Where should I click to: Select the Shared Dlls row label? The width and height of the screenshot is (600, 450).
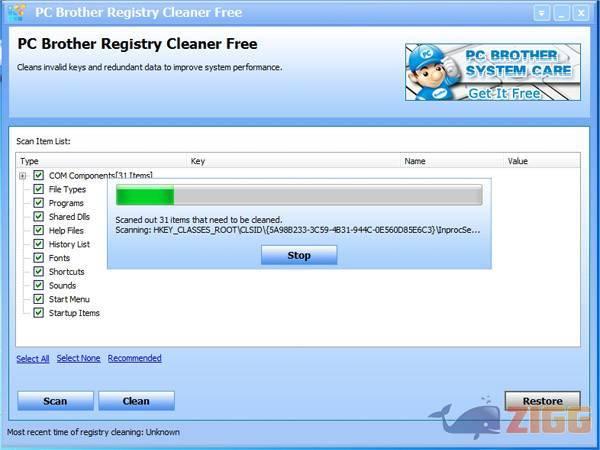pos(69,217)
